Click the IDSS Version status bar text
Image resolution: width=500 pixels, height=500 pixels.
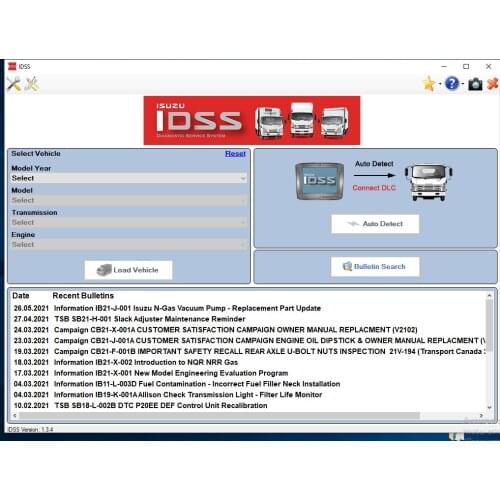(31, 429)
